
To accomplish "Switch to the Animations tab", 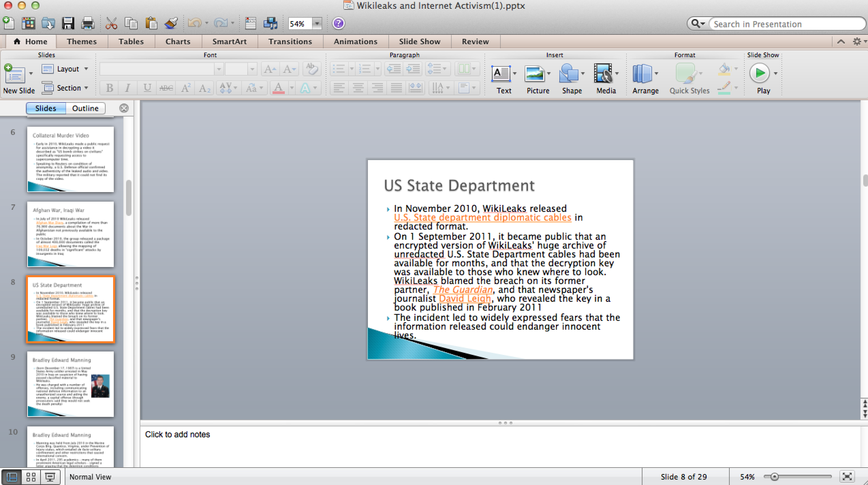I will click(x=355, y=42).
